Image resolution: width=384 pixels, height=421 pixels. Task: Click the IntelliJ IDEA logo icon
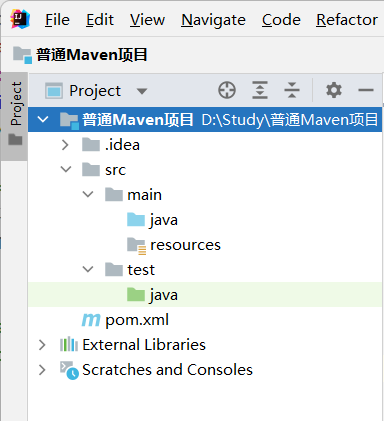click(20, 19)
